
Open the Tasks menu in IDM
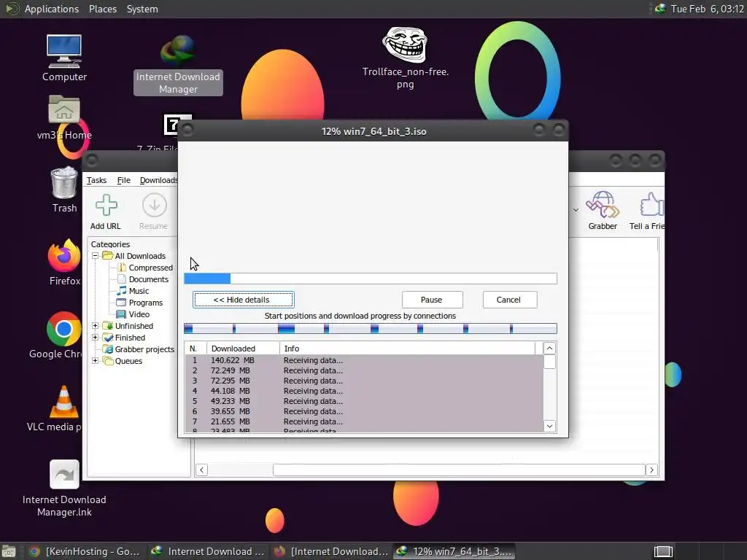click(97, 180)
